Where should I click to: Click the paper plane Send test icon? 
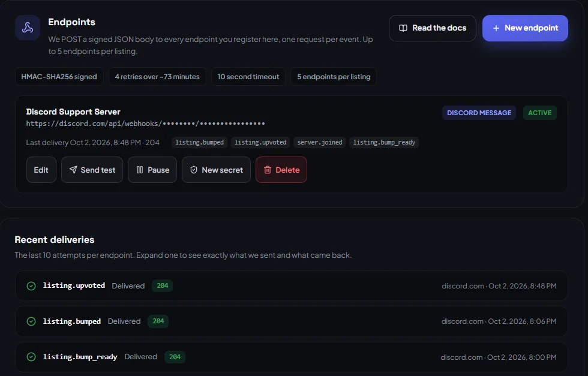(x=73, y=170)
